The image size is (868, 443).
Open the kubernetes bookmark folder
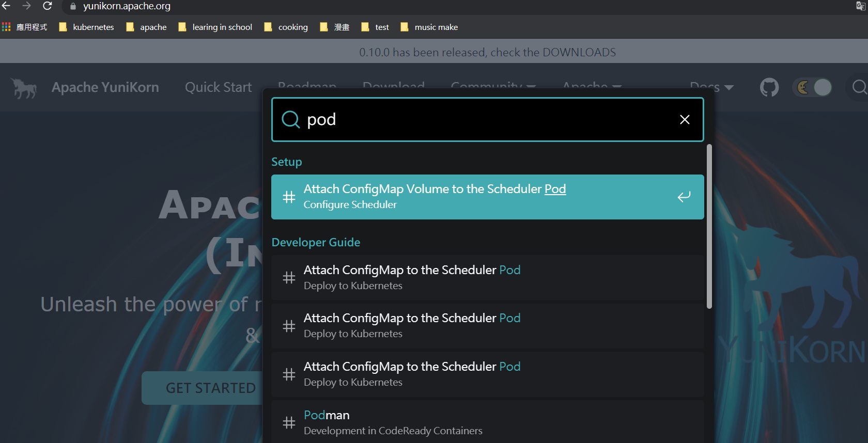[86, 27]
